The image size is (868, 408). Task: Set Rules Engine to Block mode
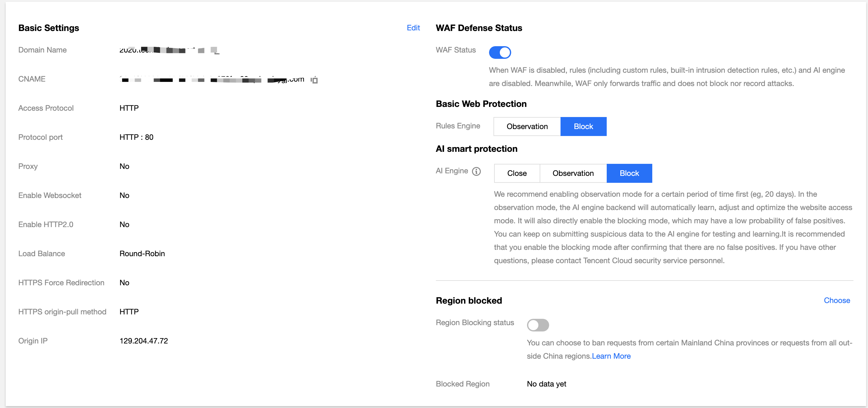coord(583,126)
